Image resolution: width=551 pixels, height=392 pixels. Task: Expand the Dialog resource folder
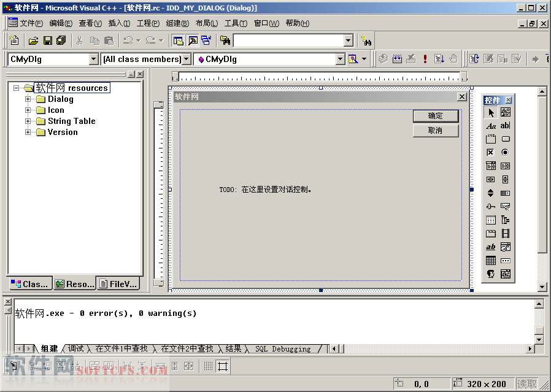coord(28,99)
